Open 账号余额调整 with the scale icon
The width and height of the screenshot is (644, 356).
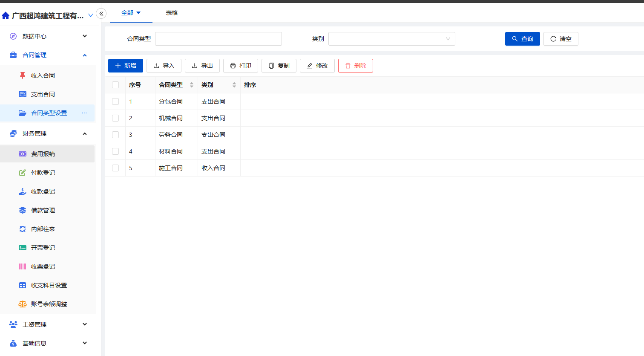pyautogui.click(x=49, y=304)
